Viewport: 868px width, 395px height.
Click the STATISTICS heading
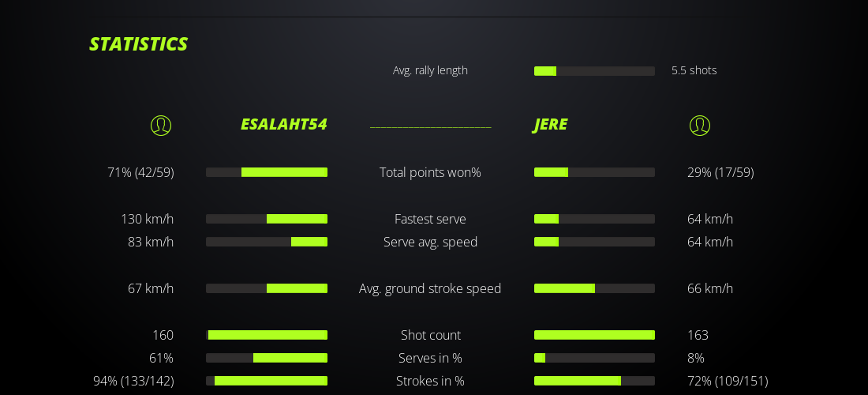click(x=138, y=44)
